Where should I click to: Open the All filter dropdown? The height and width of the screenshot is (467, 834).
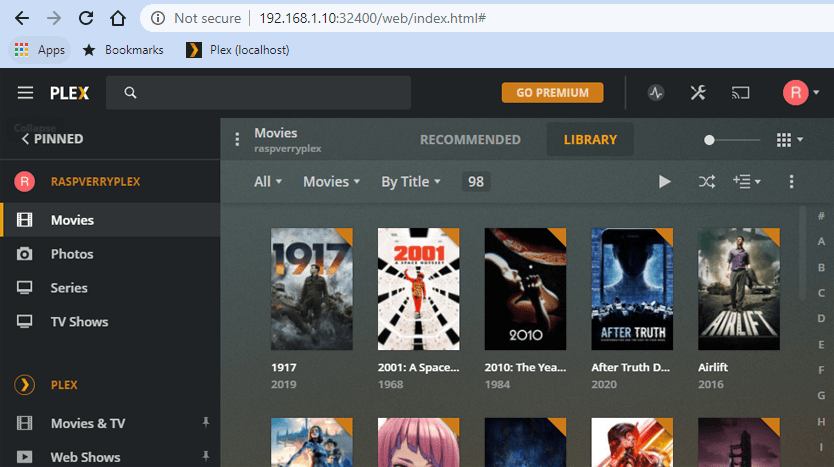[x=268, y=182]
